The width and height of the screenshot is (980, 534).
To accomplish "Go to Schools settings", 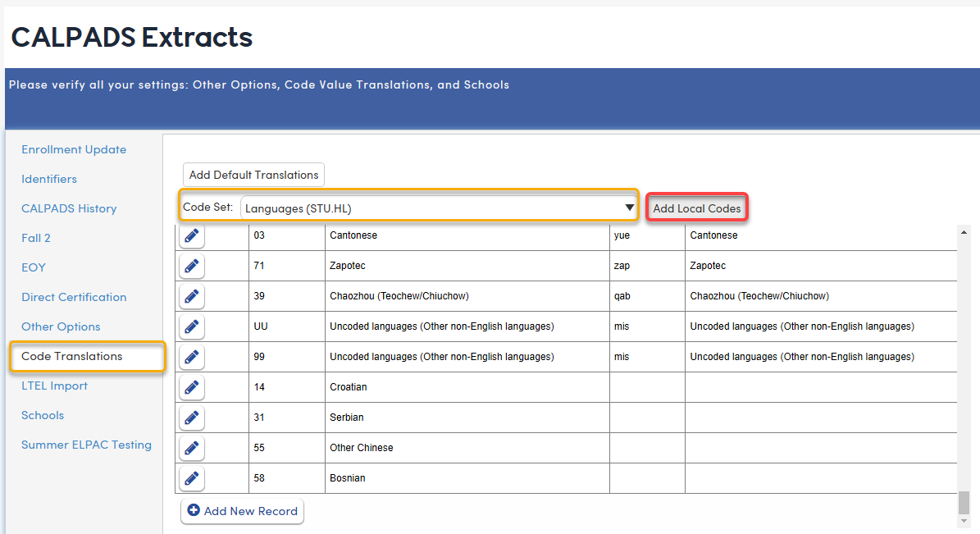I will click(43, 415).
